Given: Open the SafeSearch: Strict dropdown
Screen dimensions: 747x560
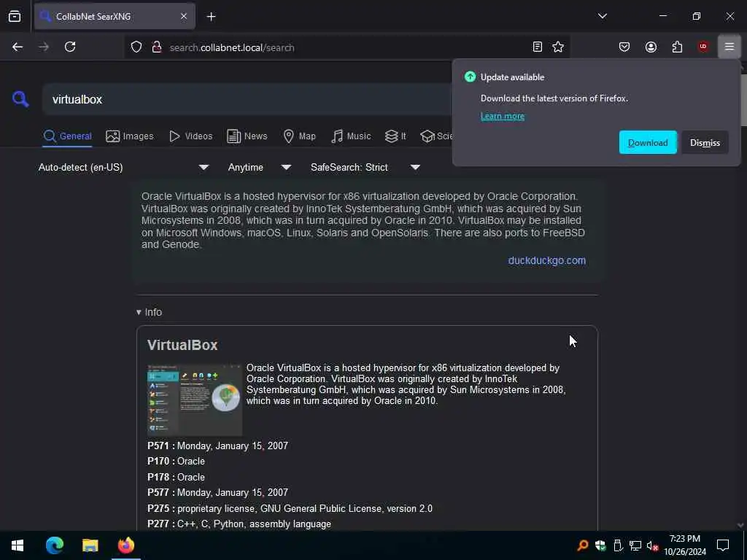Looking at the screenshot, I should (365, 167).
